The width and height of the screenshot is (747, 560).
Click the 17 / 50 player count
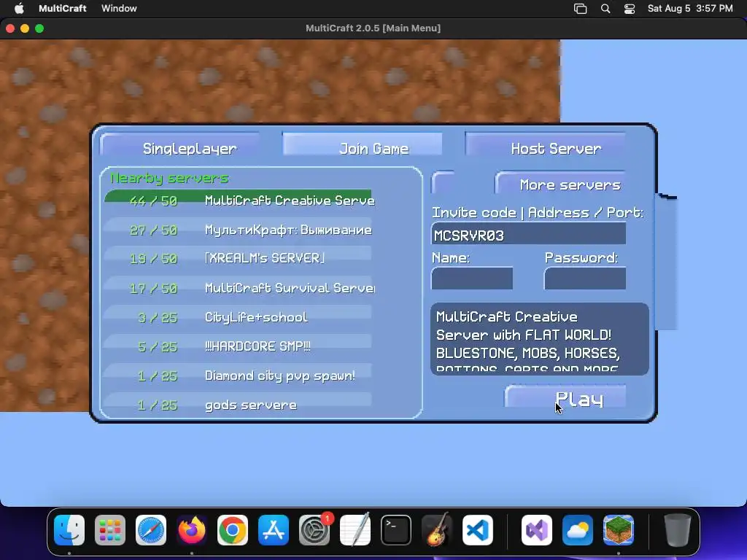pos(153,289)
